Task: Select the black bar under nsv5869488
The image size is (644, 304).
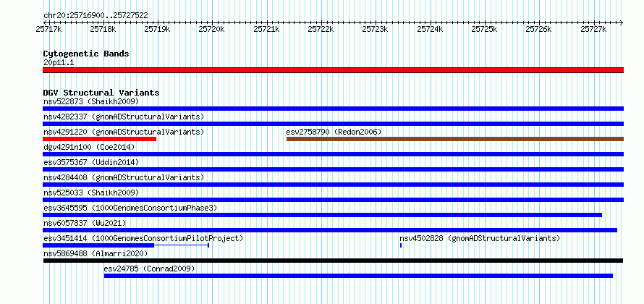Action: (x=333, y=261)
